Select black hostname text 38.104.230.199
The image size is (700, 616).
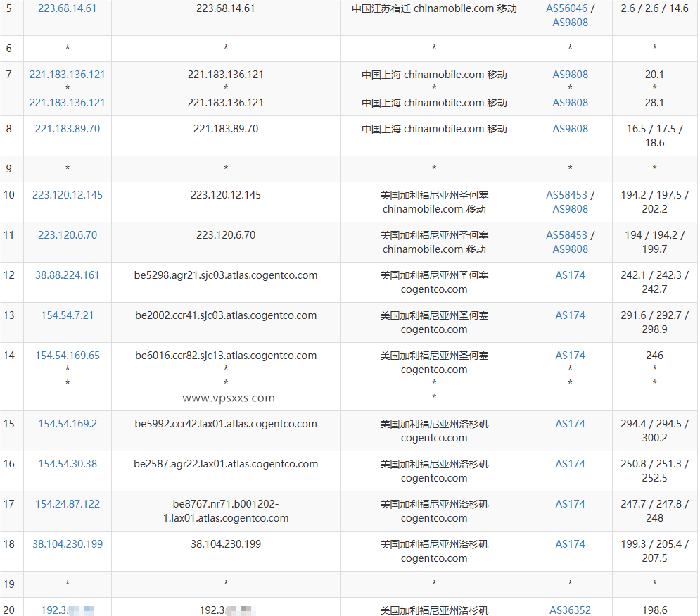(226, 544)
